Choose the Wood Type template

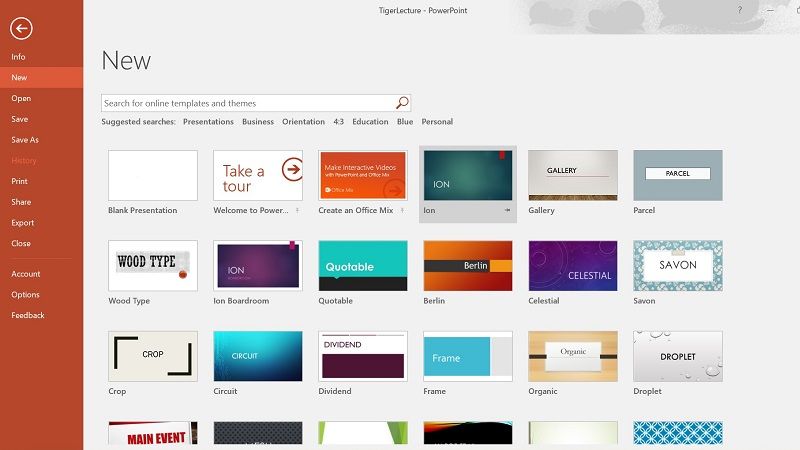[x=152, y=265]
